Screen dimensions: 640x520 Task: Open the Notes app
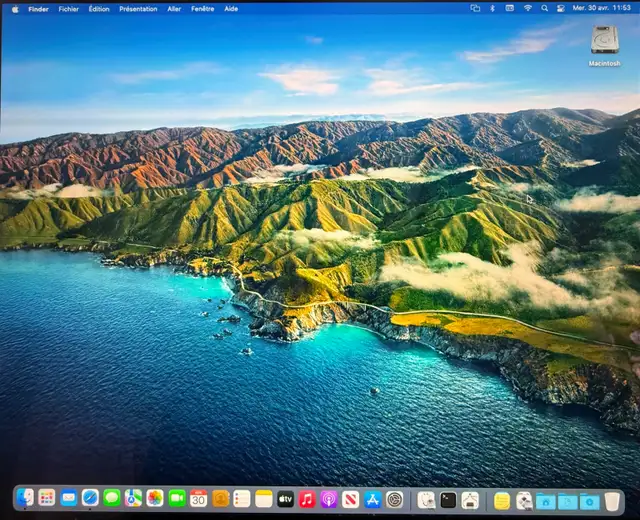coord(264,499)
